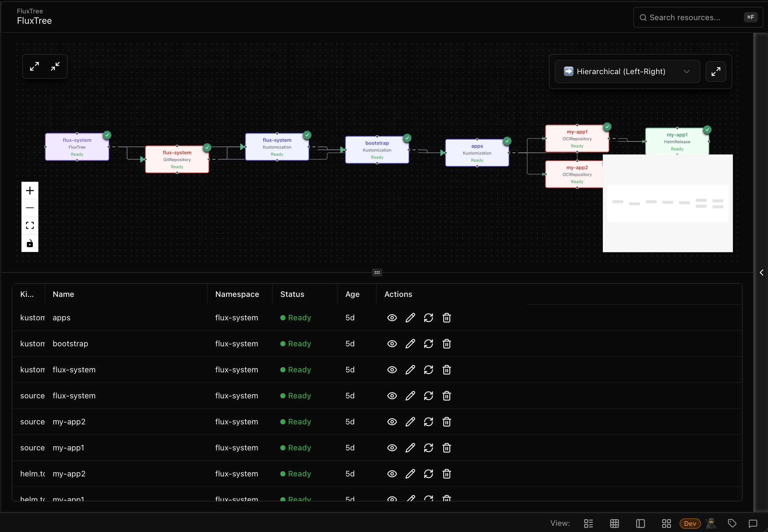Click the Search resources input field

(697, 17)
